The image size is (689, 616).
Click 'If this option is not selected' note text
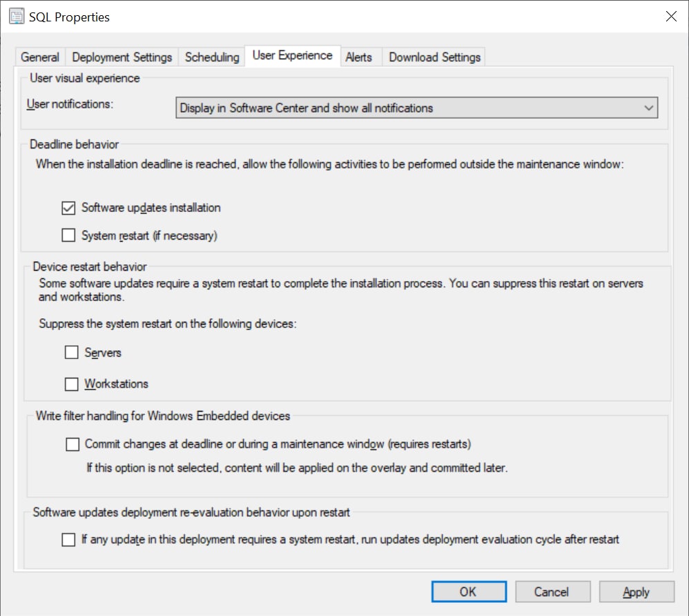click(x=297, y=468)
